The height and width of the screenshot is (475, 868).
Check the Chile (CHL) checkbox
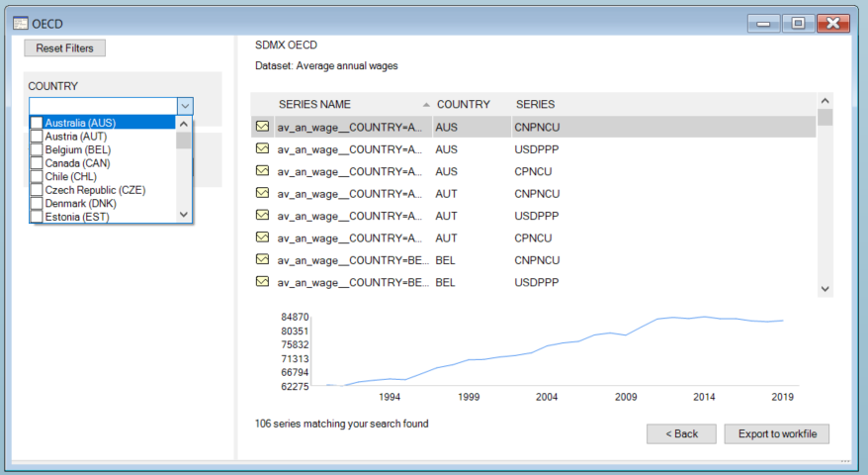37,176
